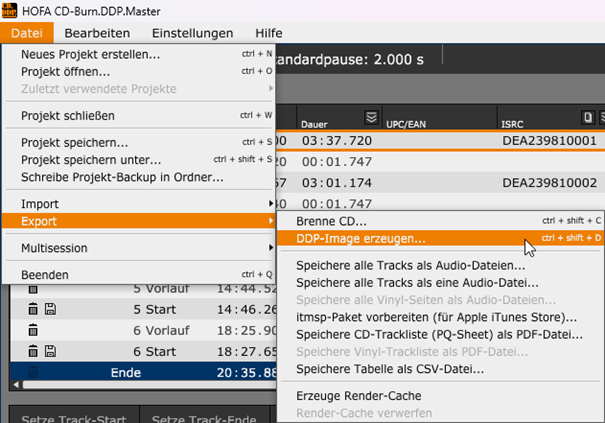Expand the Import submenu
The height and width of the screenshot is (423, 605).
139,204
